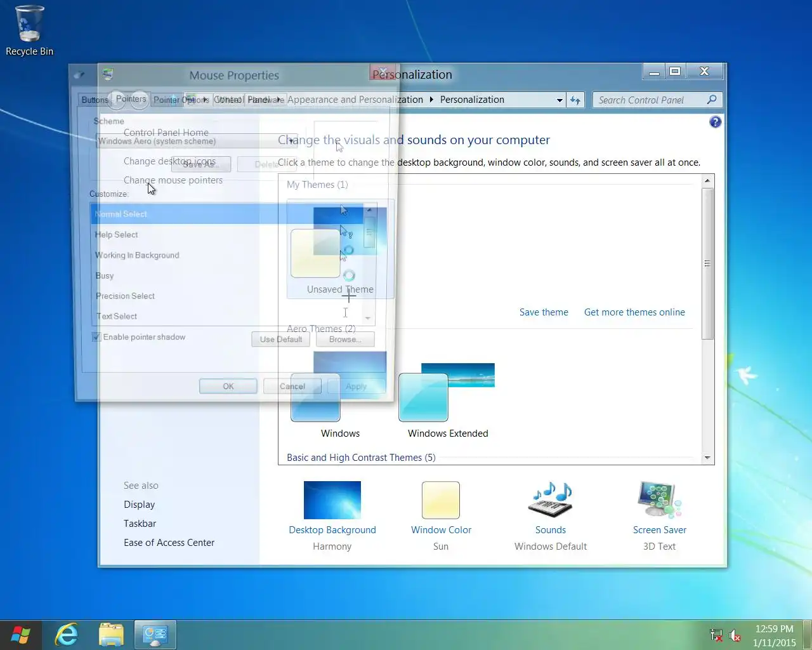Open the Screen Saver icon
The height and width of the screenshot is (650, 812).
pyautogui.click(x=659, y=500)
